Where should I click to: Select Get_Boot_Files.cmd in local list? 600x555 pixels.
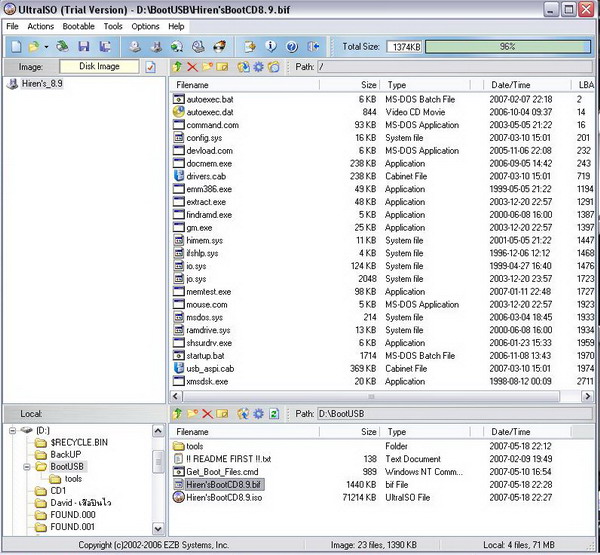[x=222, y=472]
